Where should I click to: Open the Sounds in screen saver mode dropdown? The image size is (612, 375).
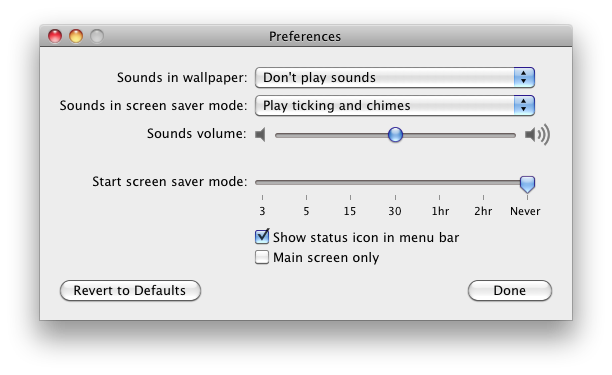[x=395, y=105]
